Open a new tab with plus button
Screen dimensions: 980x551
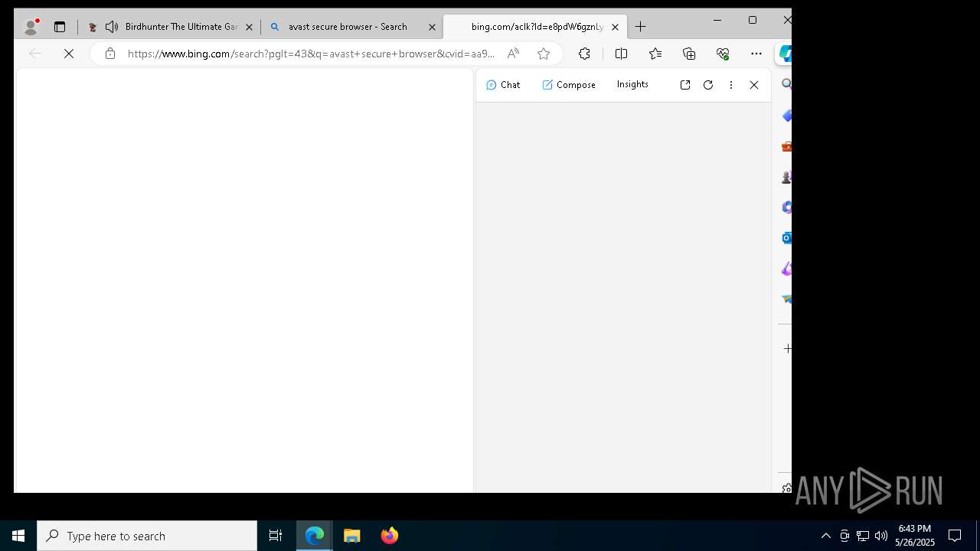point(641,27)
